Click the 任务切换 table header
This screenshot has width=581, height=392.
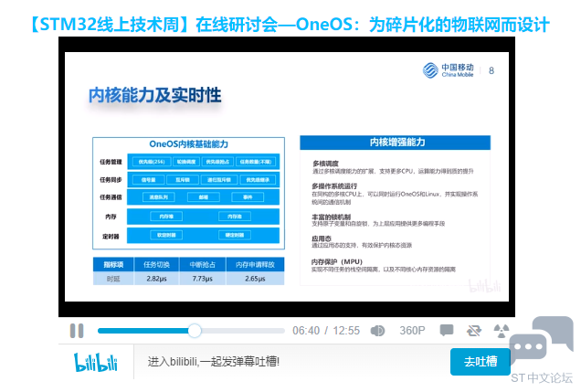tap(156, 265)
